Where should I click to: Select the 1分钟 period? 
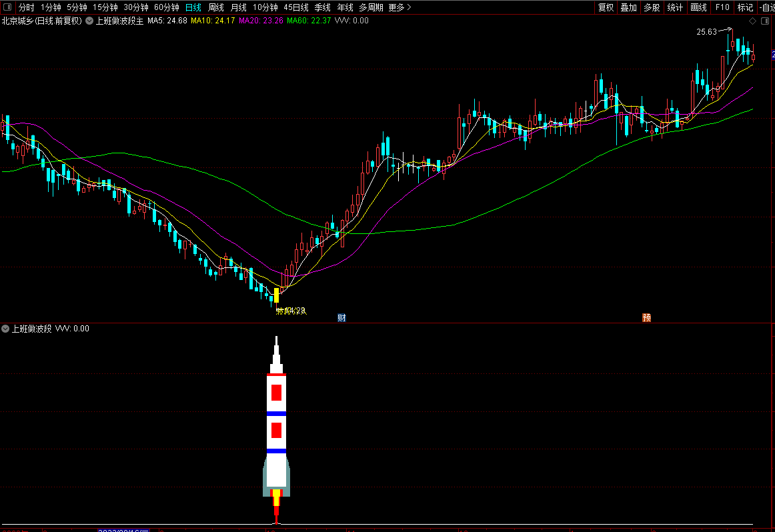click(51, 7)
